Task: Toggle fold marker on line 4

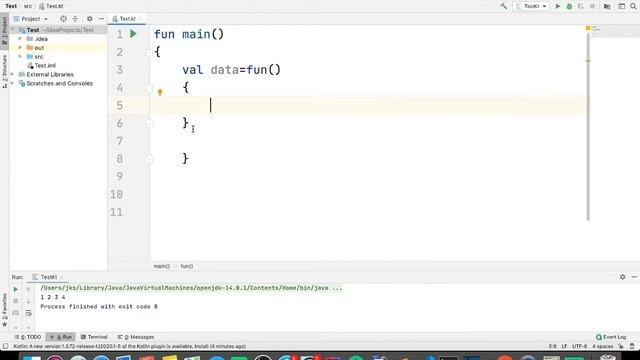Action: (149, 88)
